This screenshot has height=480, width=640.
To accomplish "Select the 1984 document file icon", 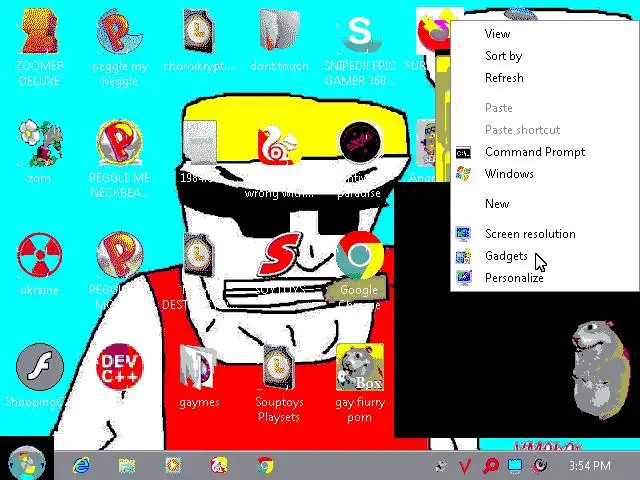I will [x=199, y=143].
